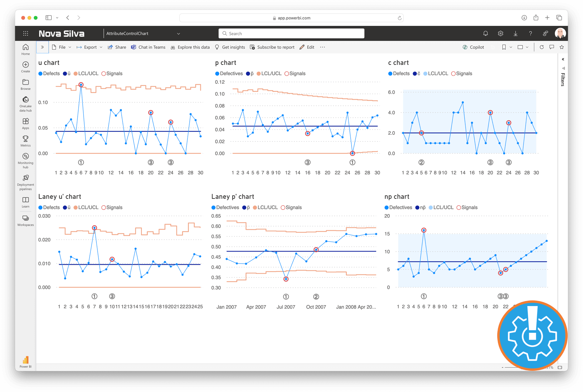This screenshot has width=583, height=392.
Task: Open Safari sidebar menu chevron
Action: [57, 18]
